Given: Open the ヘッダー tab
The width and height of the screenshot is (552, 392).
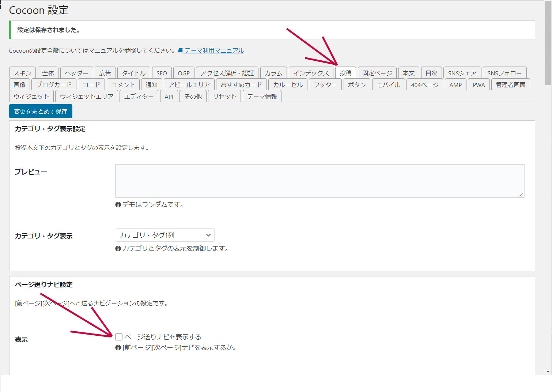Looking at the screenshot, I should 76,73.
